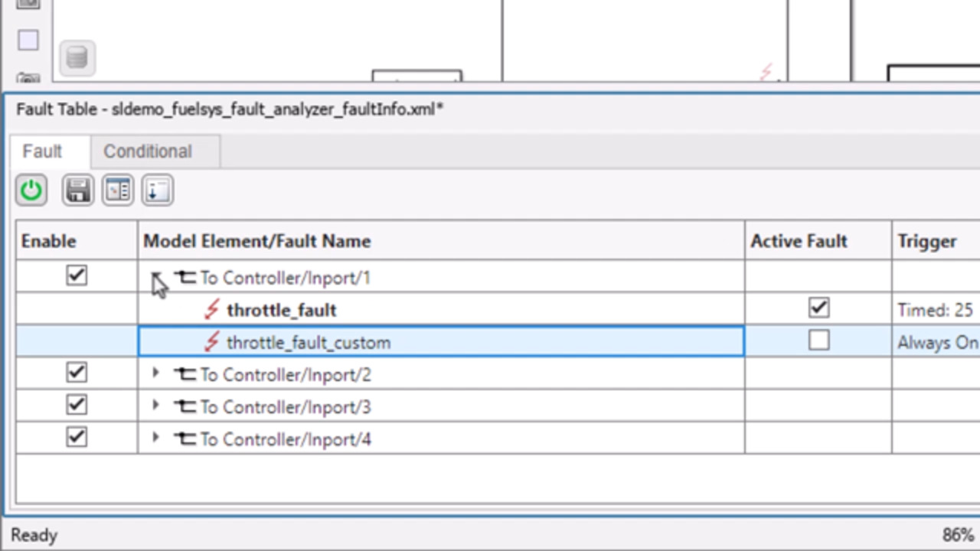
Task: Click the square icon in left sidebar
Action: click(x=28, y=41)
